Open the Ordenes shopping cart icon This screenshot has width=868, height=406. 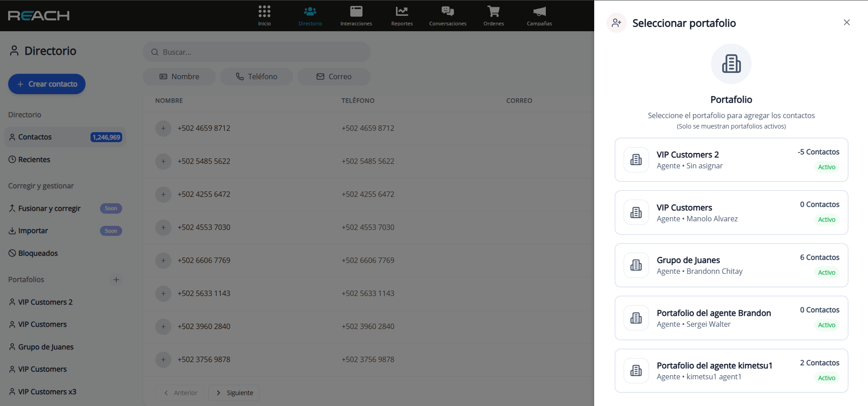tap(493, 12)
